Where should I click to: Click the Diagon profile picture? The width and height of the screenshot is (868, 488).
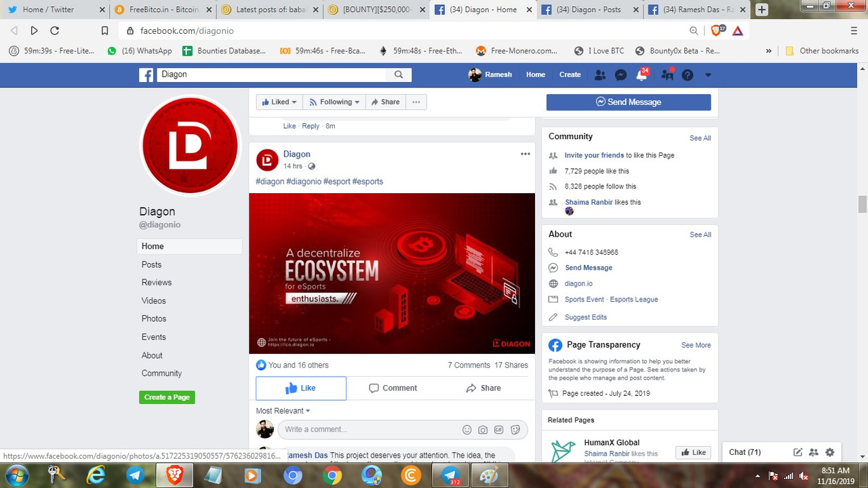[x=191, y=146]
